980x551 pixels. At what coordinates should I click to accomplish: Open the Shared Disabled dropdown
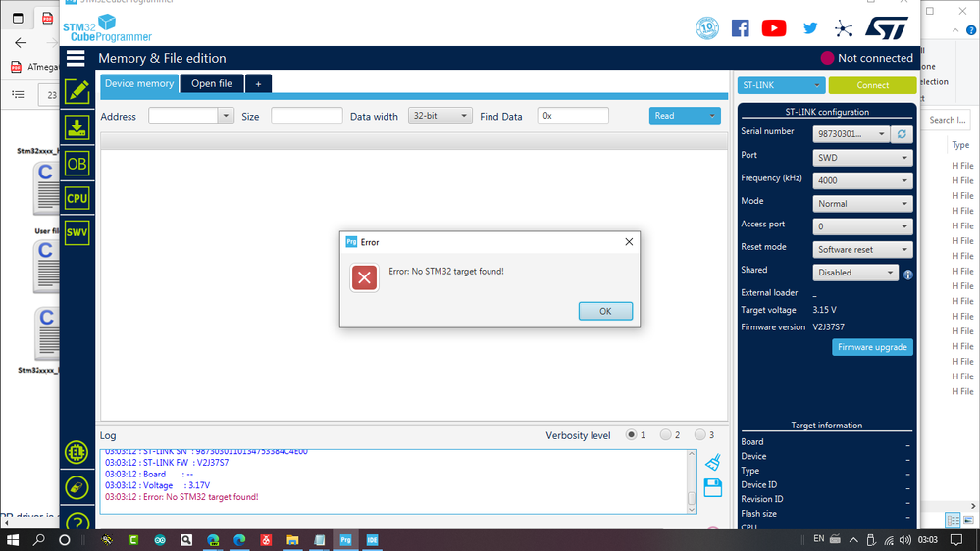coord(855,273)
